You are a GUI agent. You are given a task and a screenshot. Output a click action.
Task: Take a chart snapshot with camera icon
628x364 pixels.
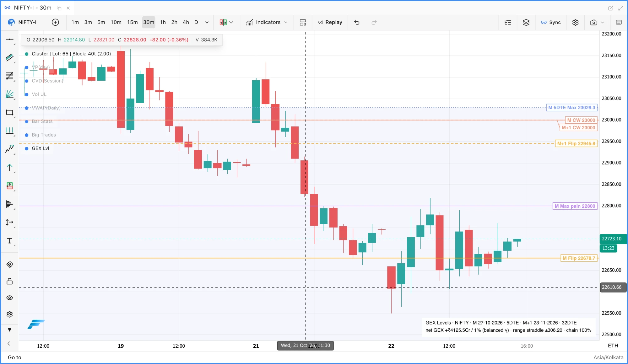(x=593, y=22)
